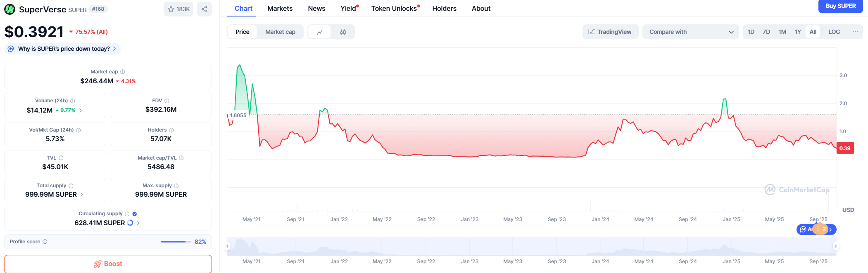Click the Market cap info icon
Screen dimensions: 868x273
pyautogui.click(x=123, y=72)
